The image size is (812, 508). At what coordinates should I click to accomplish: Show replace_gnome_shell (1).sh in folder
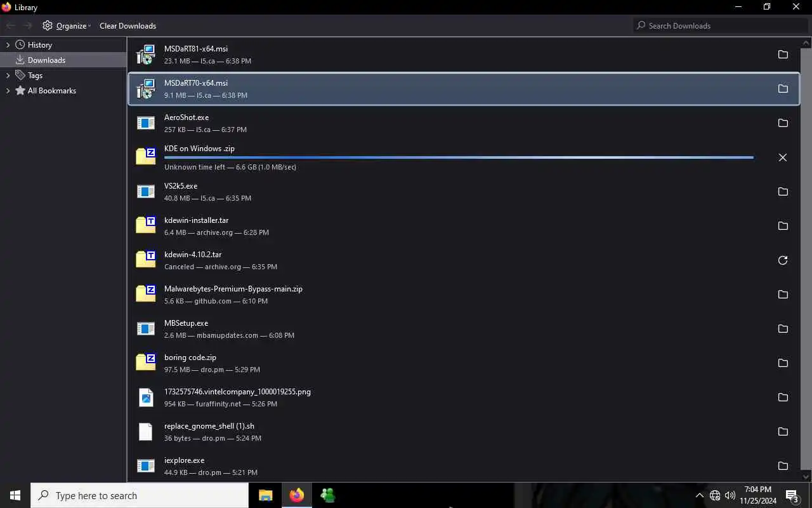click(783, 432)
